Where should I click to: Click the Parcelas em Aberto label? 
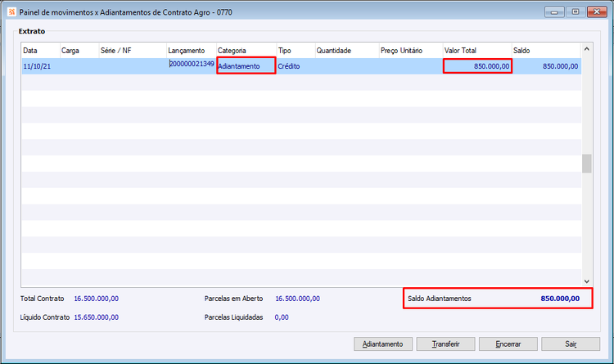[234, 299]
